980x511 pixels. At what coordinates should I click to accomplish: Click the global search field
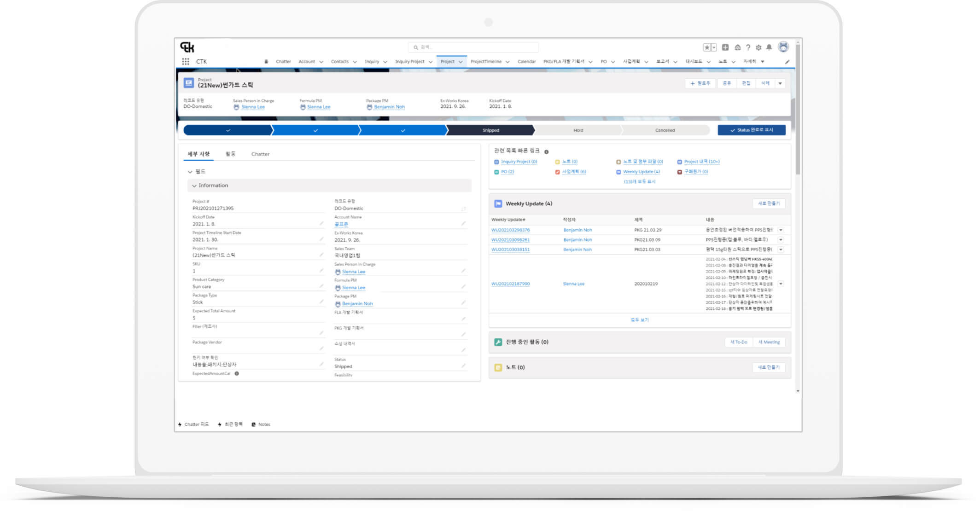(x=474, y=47)
